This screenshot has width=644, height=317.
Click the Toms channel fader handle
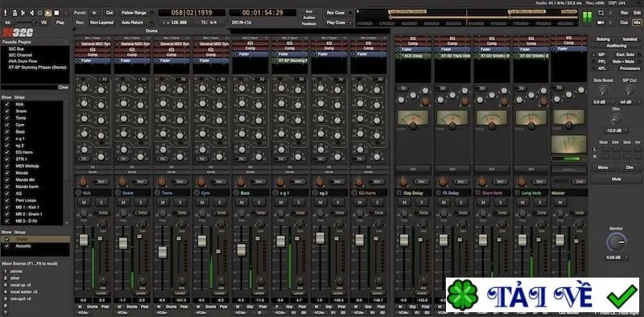pos(163,252)
